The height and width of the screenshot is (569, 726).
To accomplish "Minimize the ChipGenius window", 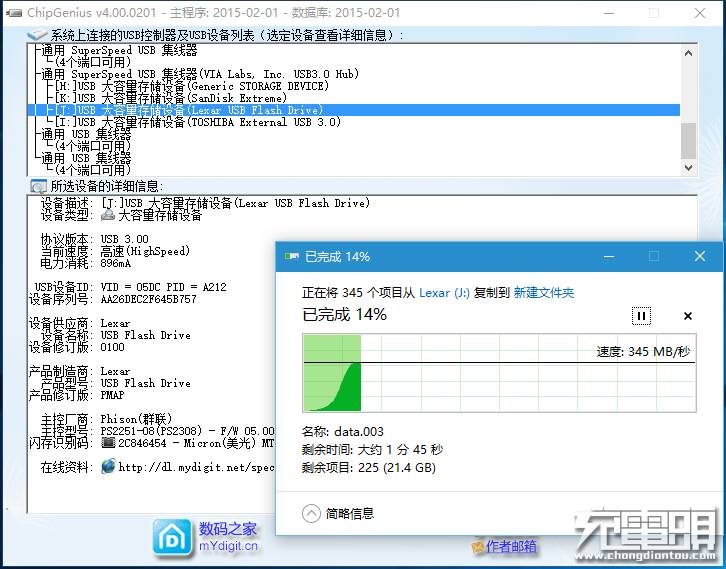I will click(609, 13).
